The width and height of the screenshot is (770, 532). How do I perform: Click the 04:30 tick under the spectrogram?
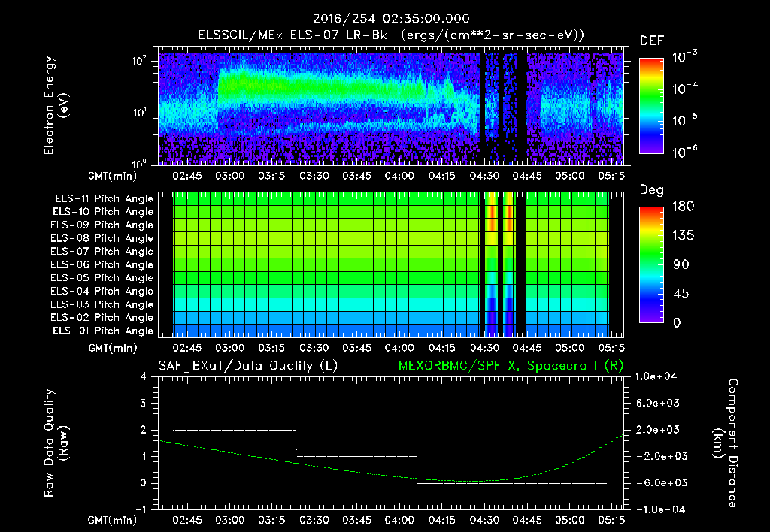[x=484, y=176]
